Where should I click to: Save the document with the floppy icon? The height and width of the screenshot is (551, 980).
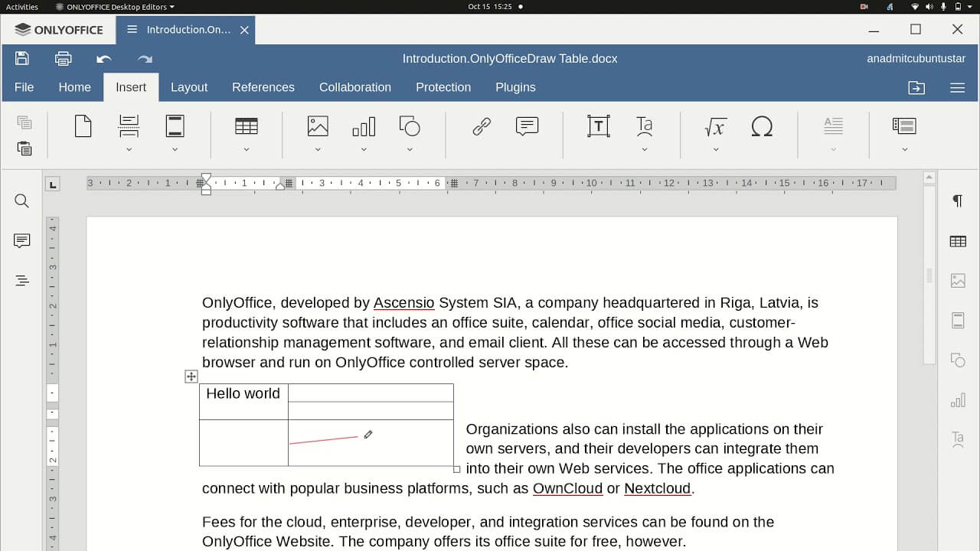click(21, 59)
